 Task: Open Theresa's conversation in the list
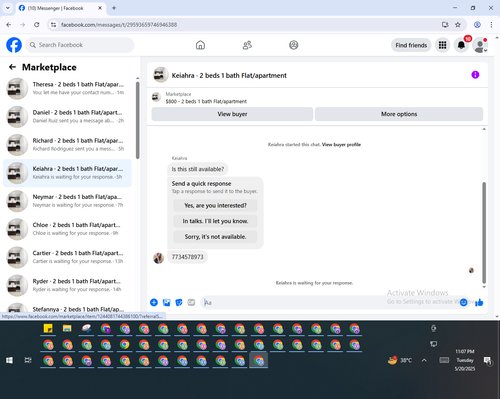click(67, 89)
